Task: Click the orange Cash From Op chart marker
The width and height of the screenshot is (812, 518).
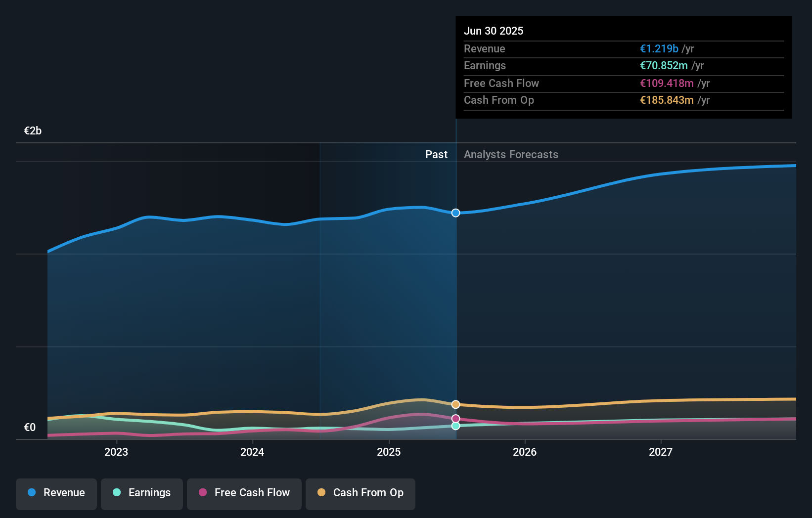Action: (x=455, y=404)
